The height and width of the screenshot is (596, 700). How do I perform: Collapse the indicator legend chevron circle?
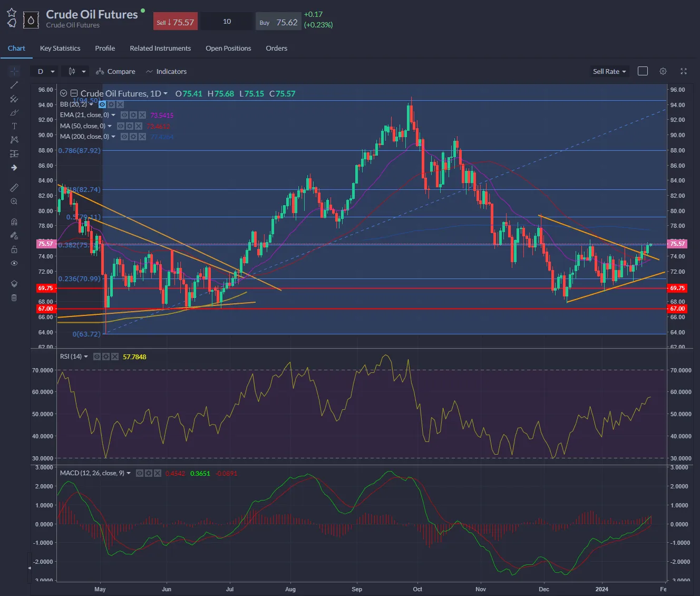[x=64, y=93]
